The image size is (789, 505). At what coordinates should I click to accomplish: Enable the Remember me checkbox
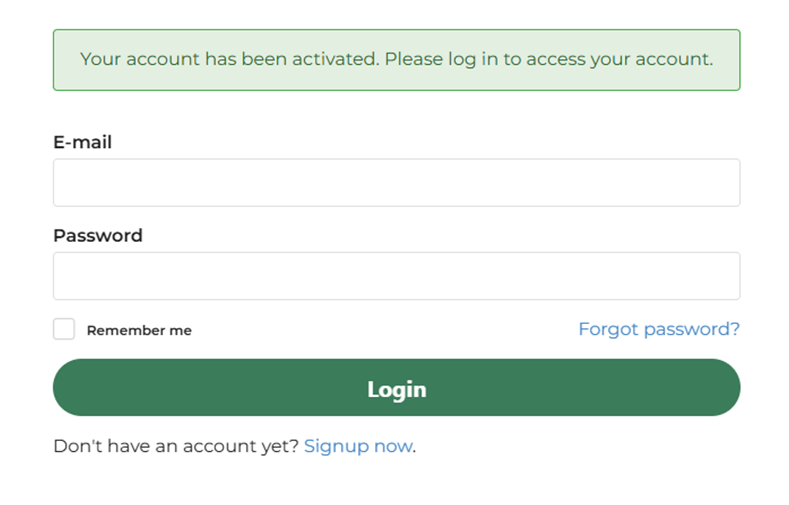[64, 329]
